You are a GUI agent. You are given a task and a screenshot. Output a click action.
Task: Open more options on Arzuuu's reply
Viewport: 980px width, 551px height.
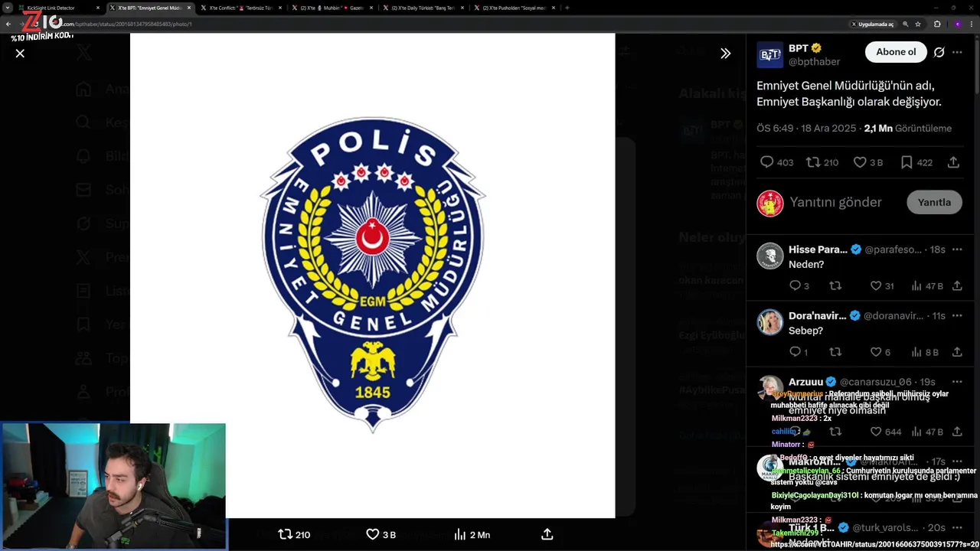(x=957, y=382)
